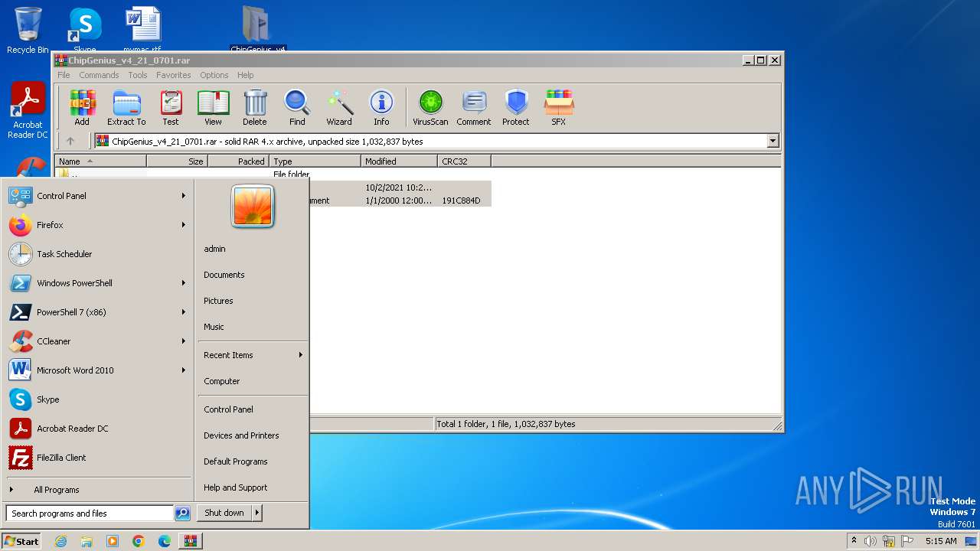
Task: Click the Shut down button
Action: click(x=224, y=514)
